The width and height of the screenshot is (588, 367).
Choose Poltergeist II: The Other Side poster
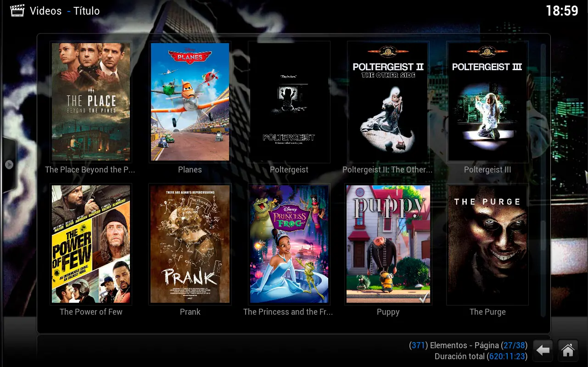(388, 102)
